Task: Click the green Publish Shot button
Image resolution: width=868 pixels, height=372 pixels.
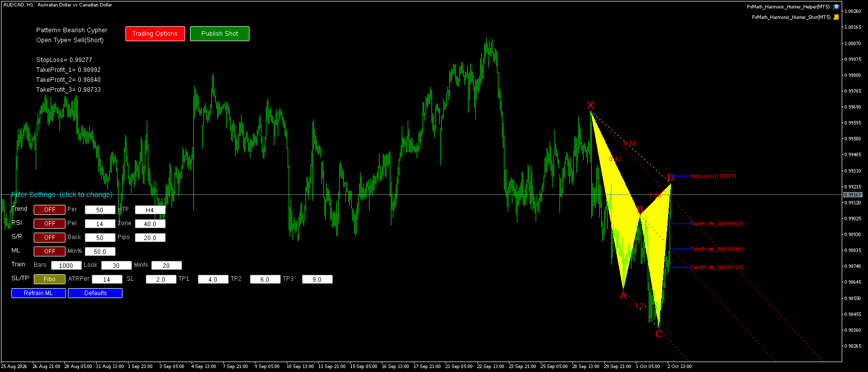Action: pyautogui.click(x=220, y=34)
